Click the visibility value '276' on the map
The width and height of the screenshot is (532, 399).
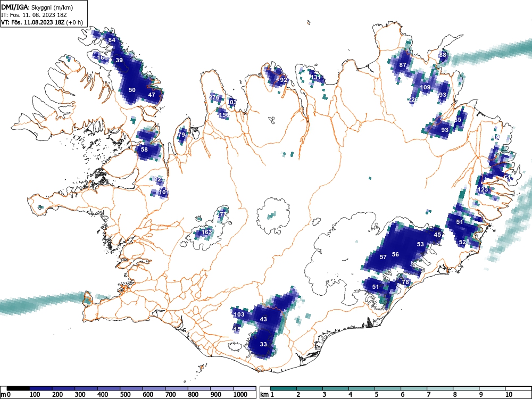(214, 97)
